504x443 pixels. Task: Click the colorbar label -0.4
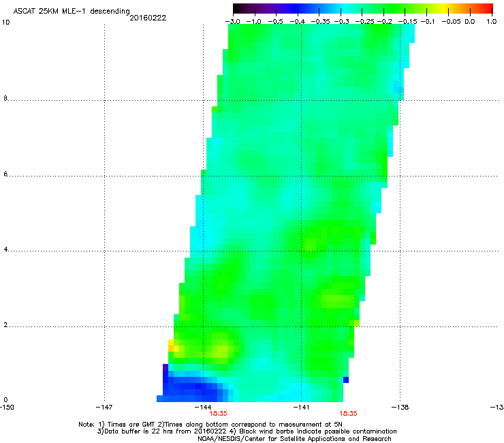(298, 22)
